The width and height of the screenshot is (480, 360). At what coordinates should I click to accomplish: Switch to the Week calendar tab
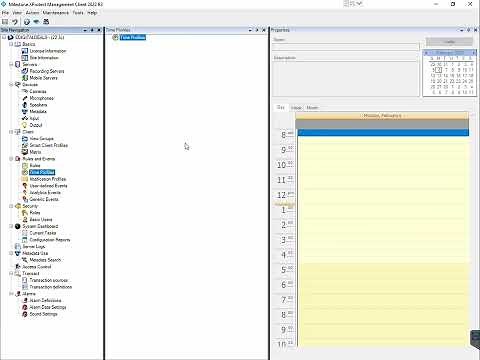coord(296,108)
